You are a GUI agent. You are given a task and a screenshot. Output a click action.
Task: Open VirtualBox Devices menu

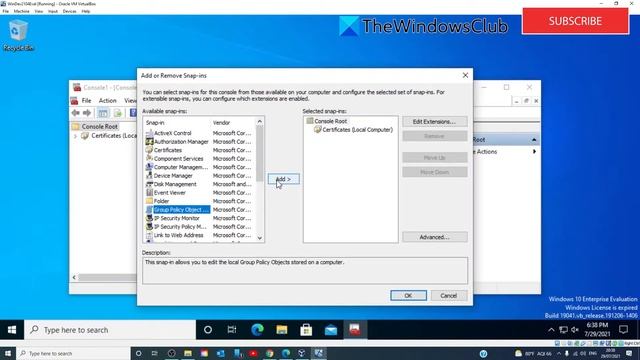pos(69,11)
